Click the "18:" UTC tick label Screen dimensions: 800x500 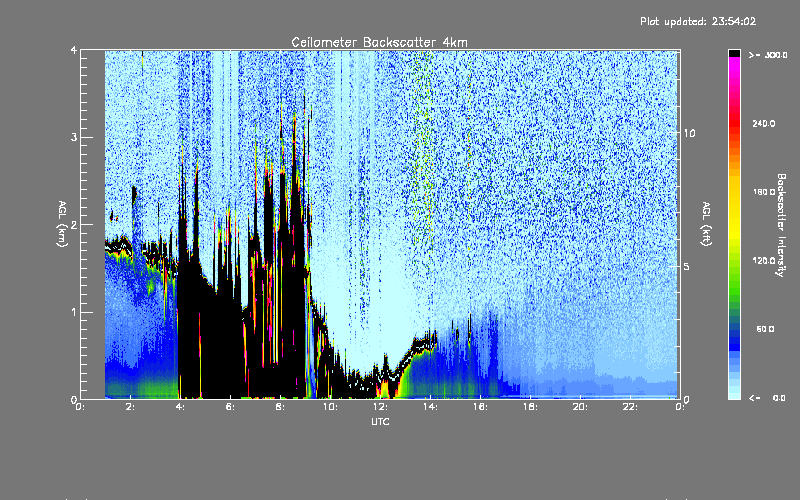(530, 407)
